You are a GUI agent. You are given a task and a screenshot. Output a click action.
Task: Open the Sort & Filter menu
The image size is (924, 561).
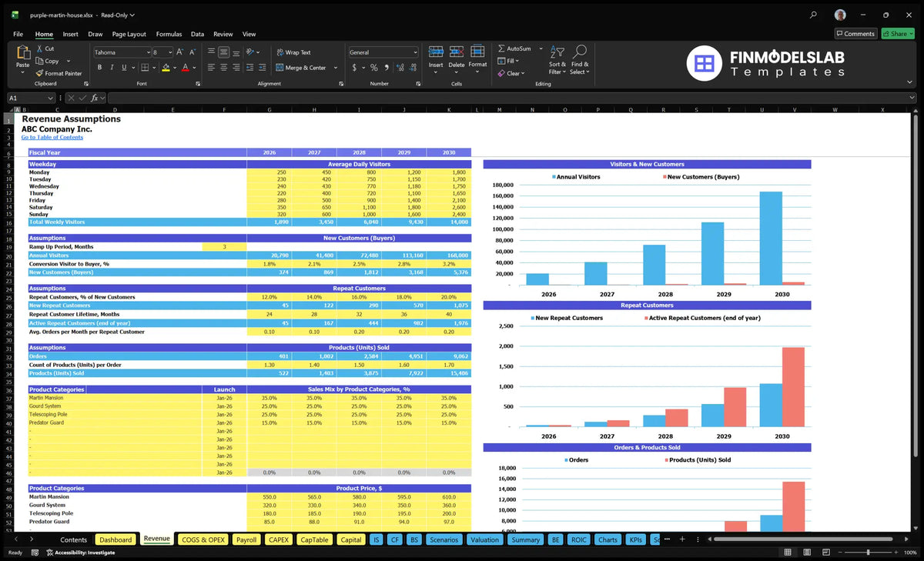[557, 60]
